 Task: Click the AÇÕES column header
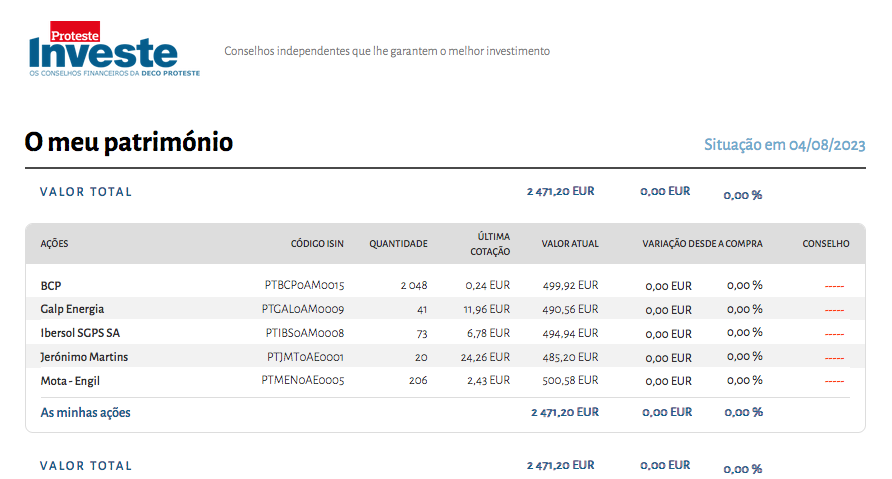pos(54,244)
